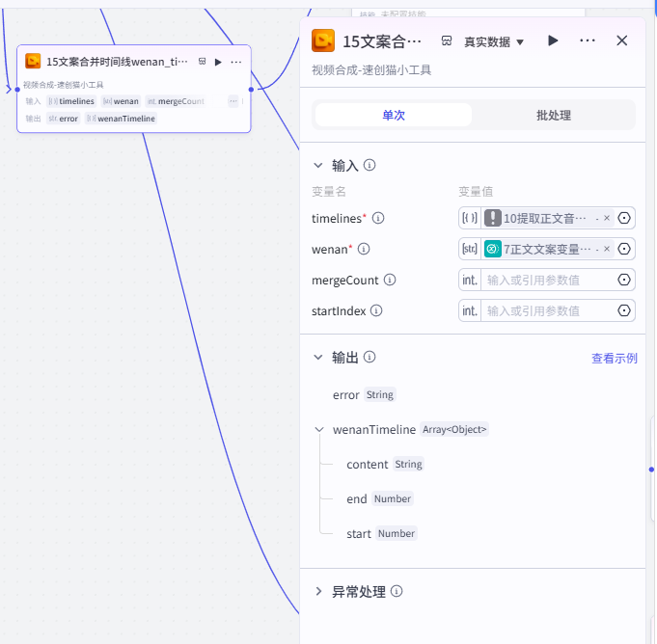Open the panel's more options ellipsis

(x=587, y=40)
